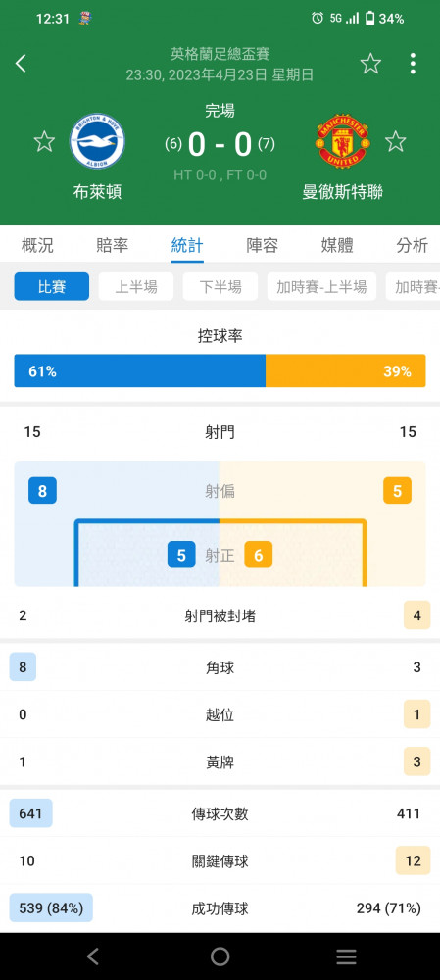This screenshot has height=980, width=440.
Task: Favorite this match with top star
Action: [x=370, y=63]
